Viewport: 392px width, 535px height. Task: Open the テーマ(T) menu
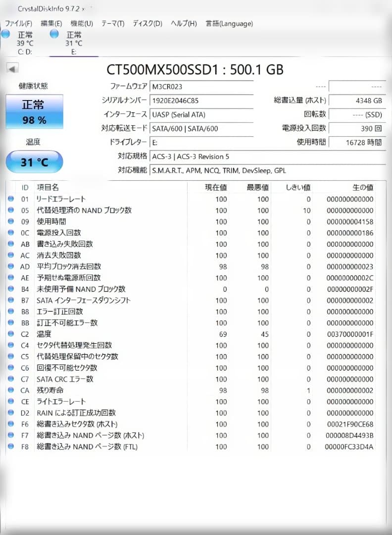tap(113, 24)
